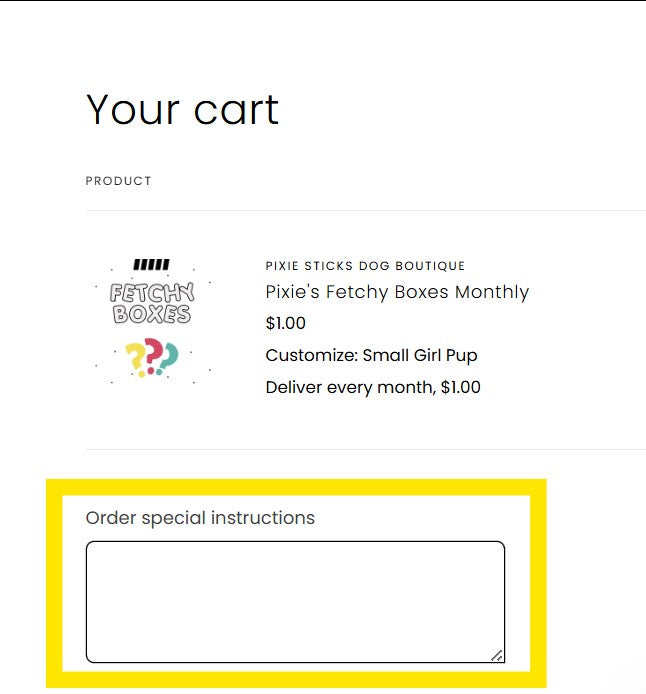Click the PRODUCT column header
646x694 pixels.
point(118,181)
